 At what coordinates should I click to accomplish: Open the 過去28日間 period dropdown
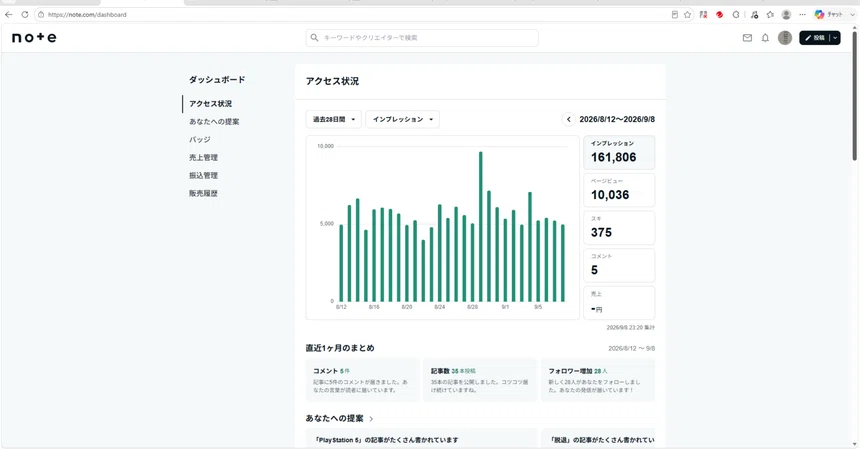(333, 119)
